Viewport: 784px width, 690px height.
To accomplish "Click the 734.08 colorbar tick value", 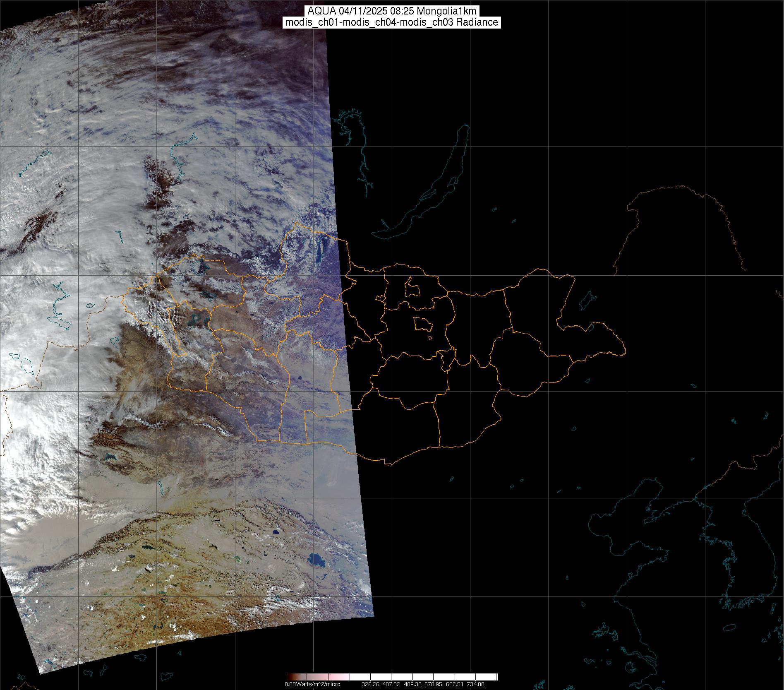I will tap(475, 684).
